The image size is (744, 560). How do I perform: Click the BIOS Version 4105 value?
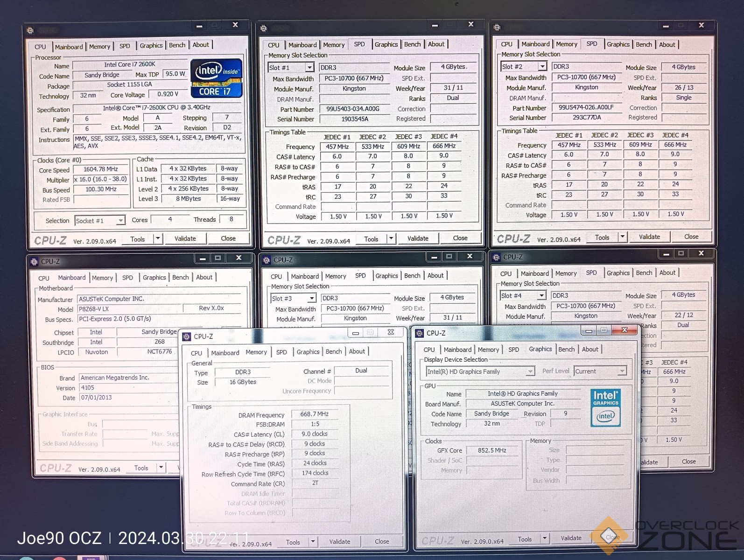click(128, 387)
